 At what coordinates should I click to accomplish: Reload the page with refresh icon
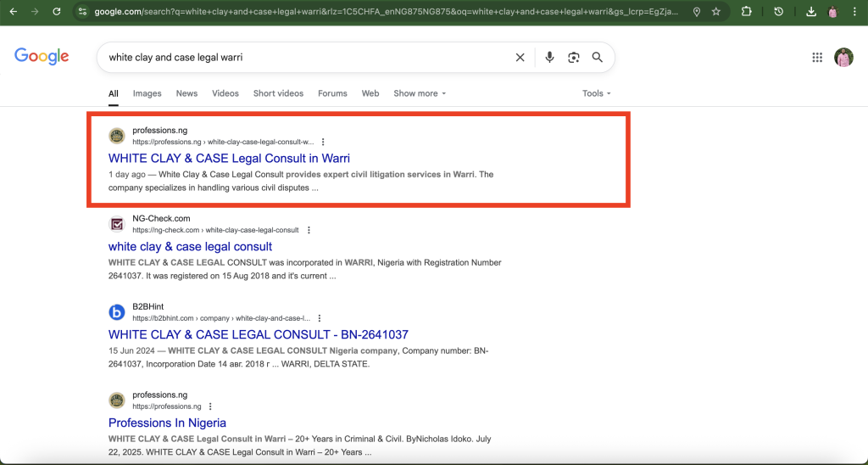click(x=57, y=11)
